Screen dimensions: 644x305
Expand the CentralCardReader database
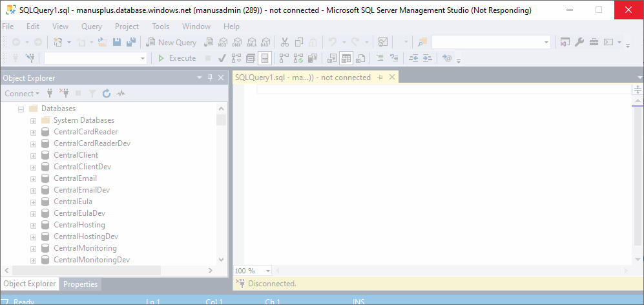(34, 132)
